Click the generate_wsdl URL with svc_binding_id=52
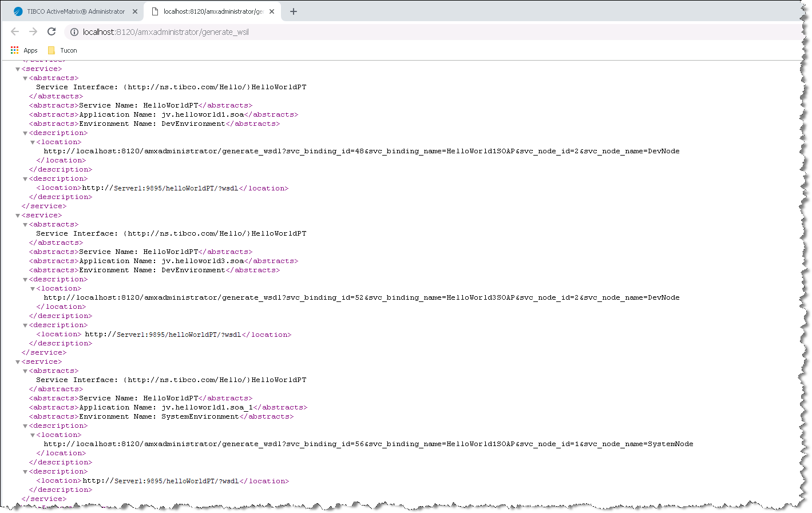The image size is (812, 513). 362,297
